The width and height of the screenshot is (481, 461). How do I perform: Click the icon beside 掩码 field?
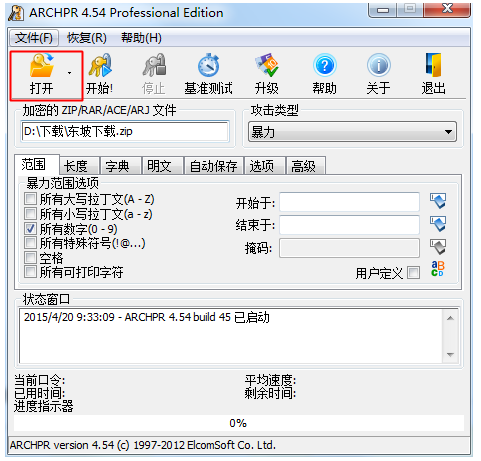(438, 247)
